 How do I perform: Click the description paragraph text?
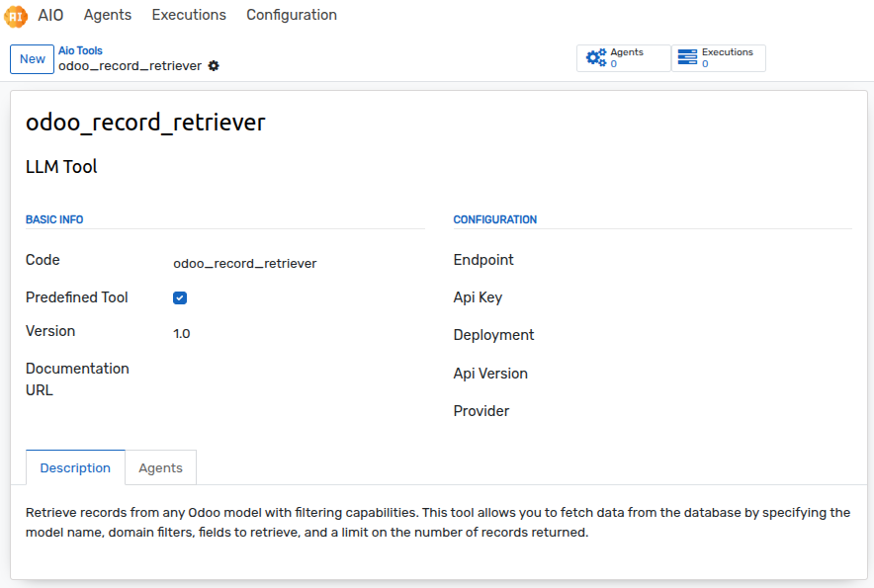tap(438, 522)
